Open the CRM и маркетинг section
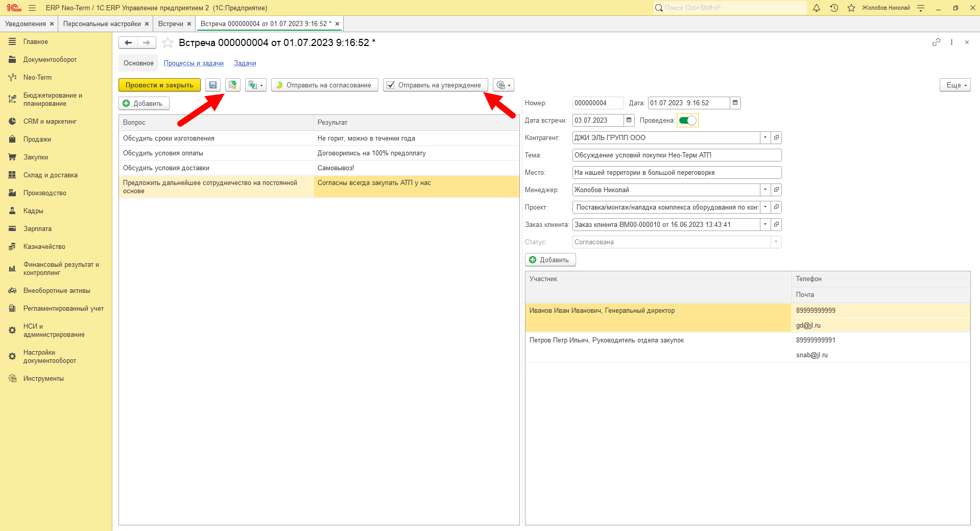Image resolution: width=980 pixels, height=531 pixels. tap(50, 121)
